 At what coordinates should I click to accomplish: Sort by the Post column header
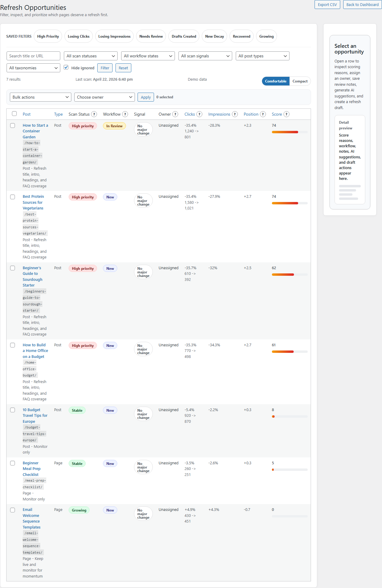coord(27,114)
